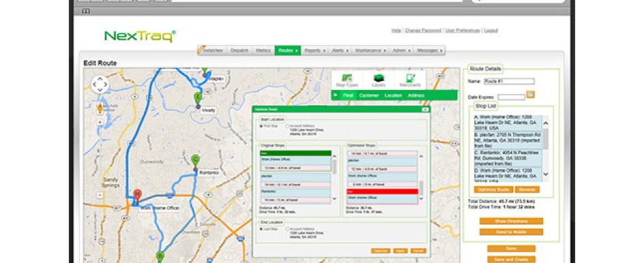Screen dimensions: 644x263
Task: Switch to the Dispatch tab
Action: [239, 50]
